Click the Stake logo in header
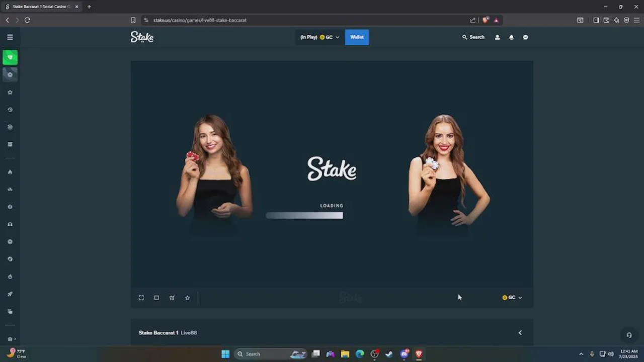This screenshot has height=362, width=644. pyautogui.click(x=142, y=37)
